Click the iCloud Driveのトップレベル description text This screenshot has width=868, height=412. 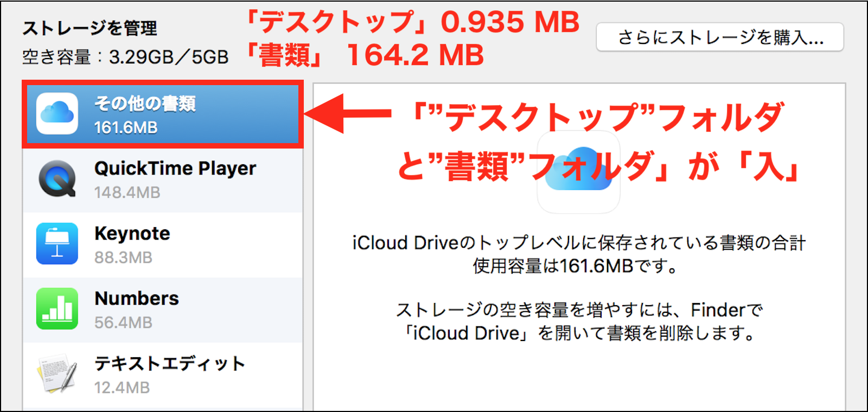(x=579, y=254)
